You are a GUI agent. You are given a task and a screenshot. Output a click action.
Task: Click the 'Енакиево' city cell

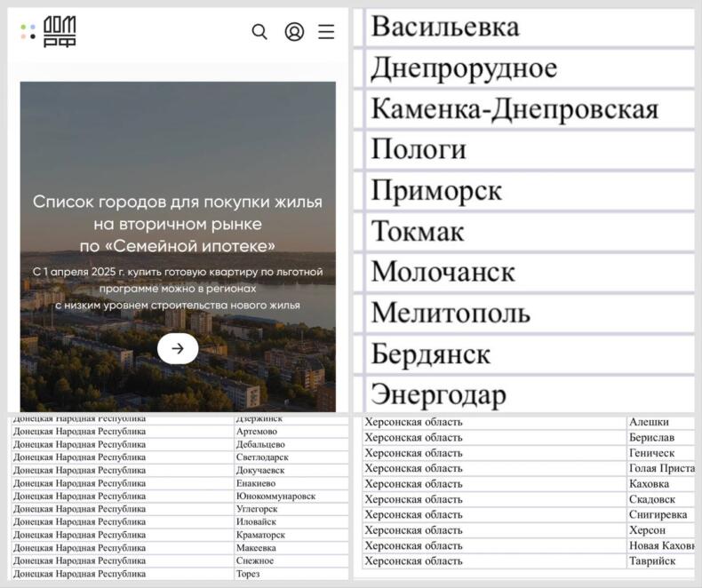(291, 483)
